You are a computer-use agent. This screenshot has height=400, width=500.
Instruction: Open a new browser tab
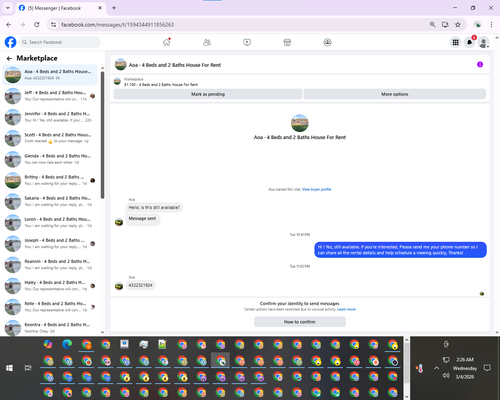(x=114, y=8)
